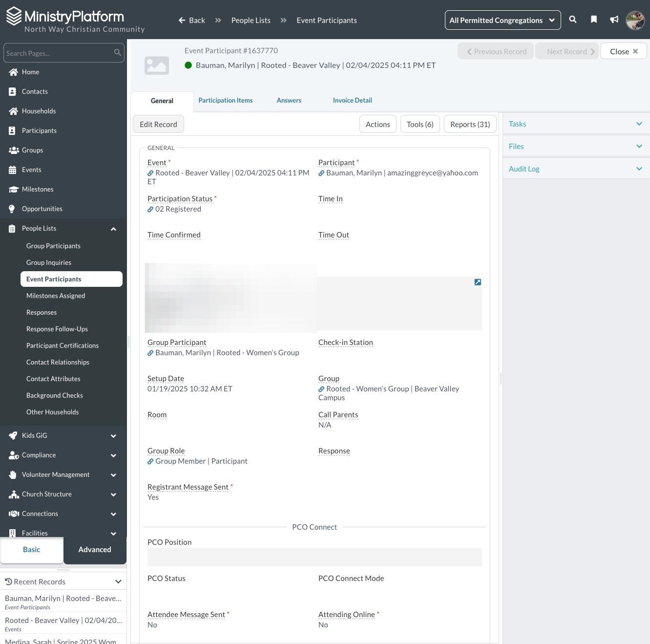Open the announcements megaphone icon

614,20
